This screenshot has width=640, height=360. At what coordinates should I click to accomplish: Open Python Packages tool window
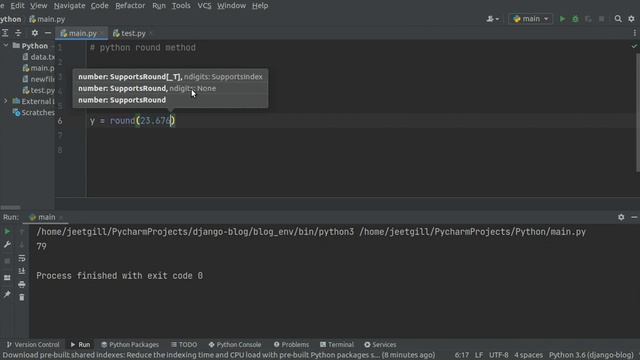point(130,344)
